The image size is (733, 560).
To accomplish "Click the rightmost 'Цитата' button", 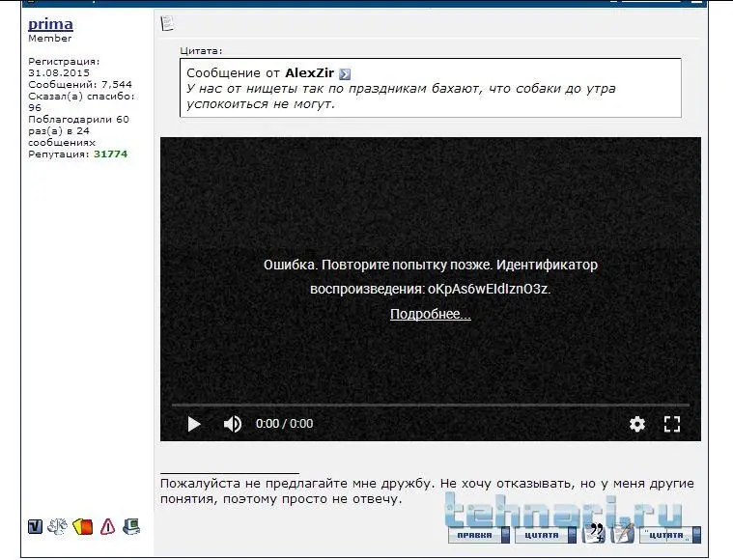I will [670, 535].
